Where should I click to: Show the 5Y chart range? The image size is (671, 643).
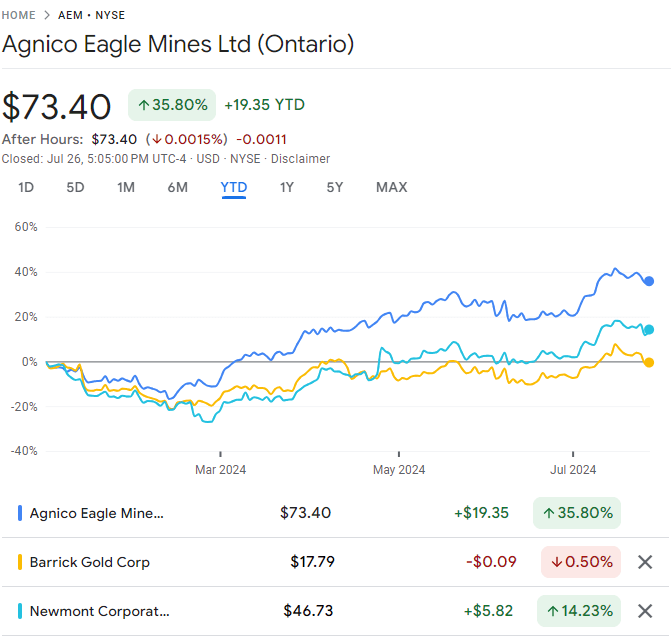tap(335, 187)
